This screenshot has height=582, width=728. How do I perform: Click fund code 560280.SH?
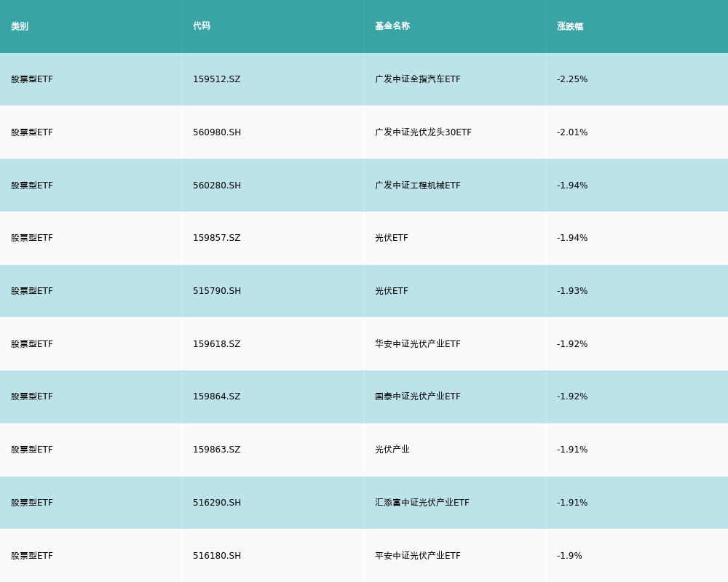click(217, 186)
